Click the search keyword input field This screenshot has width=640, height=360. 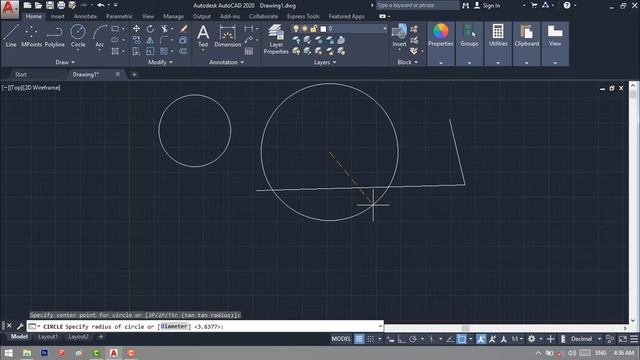click(417, 5)
